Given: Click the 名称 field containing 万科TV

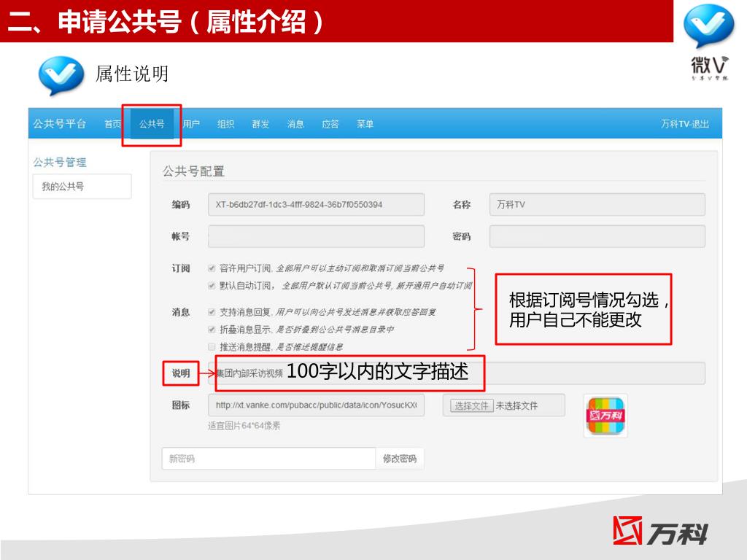Looking at the screenshot, I should (597, 205).
